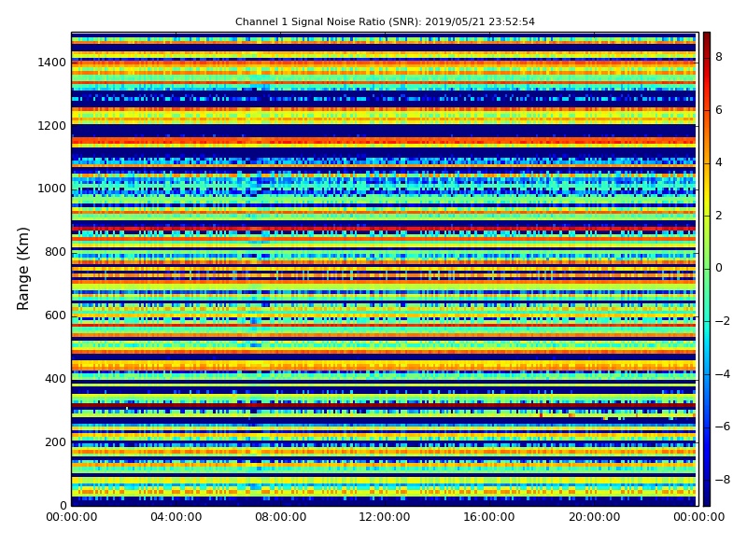Click the Range (Km) y-axis label
Screen dimensions: 747x560
coord(22,269)
